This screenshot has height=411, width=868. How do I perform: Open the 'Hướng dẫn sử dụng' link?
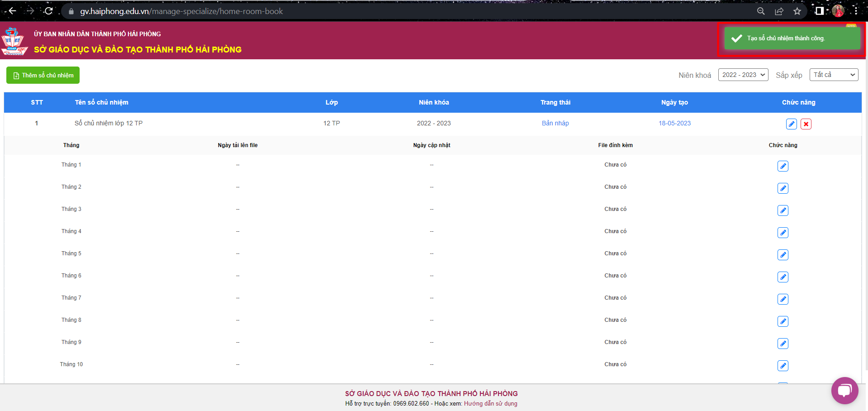coord(490,403)
